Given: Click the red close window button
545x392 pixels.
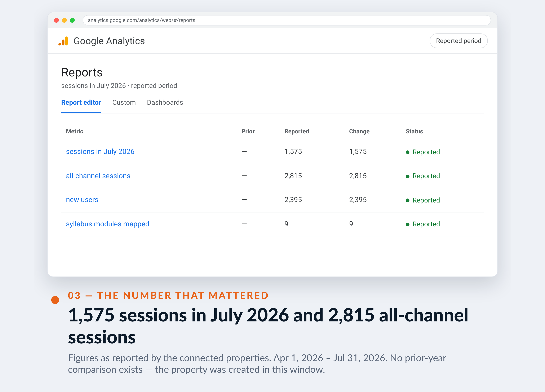Looking at the screenshot, I should coord(57,21).
